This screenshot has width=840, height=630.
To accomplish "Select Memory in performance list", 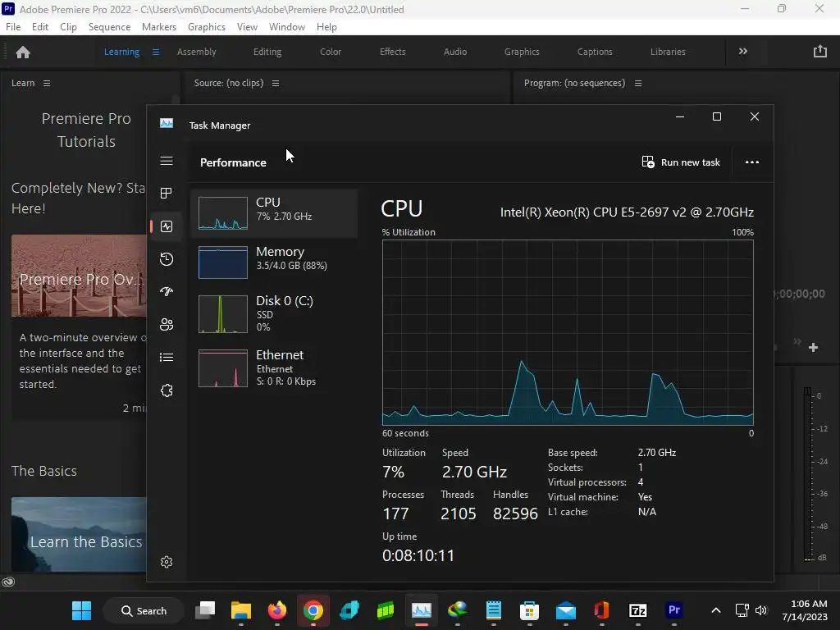I will click(274, 262).
